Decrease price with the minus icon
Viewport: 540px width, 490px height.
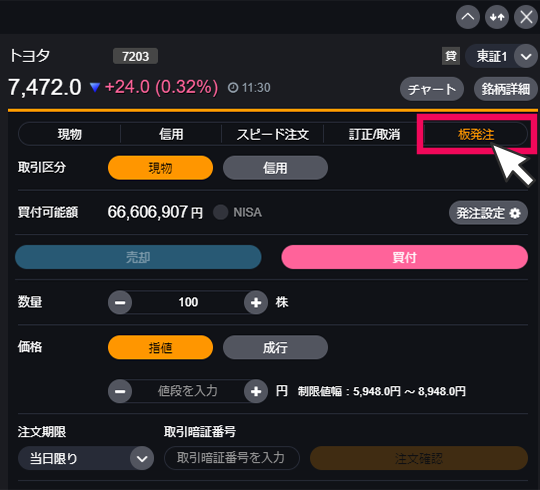click(120, 391)
